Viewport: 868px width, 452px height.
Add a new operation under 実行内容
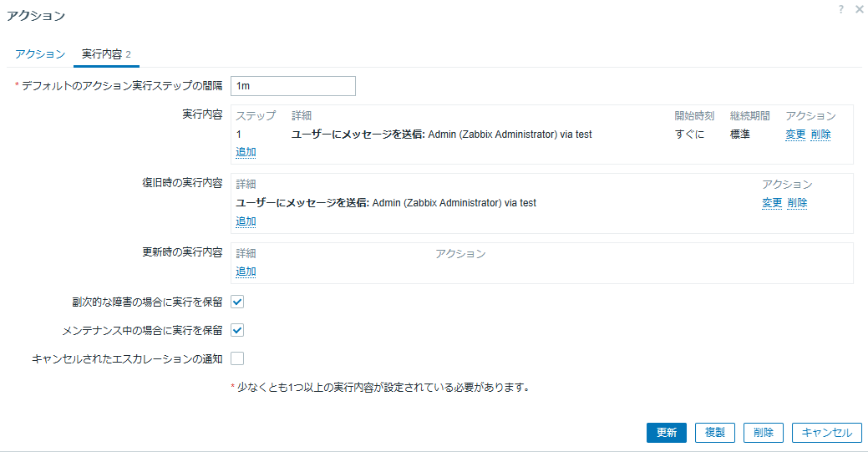tap(246, 152)
